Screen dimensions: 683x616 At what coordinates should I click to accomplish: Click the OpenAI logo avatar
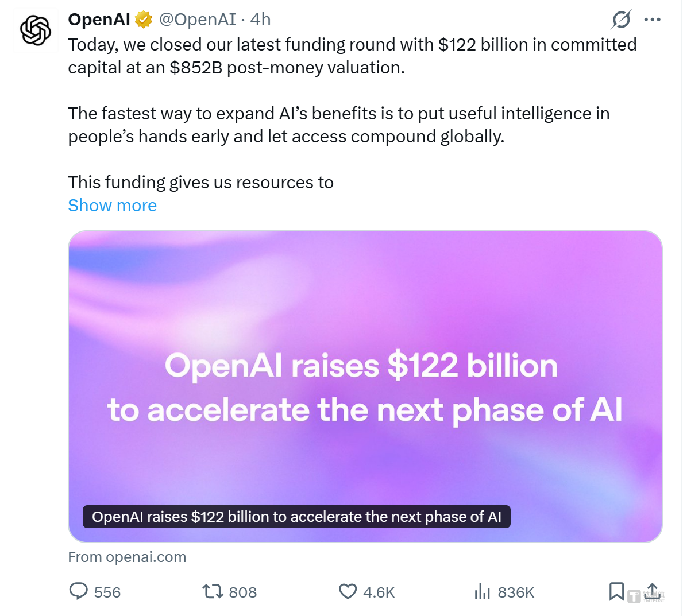36,30
